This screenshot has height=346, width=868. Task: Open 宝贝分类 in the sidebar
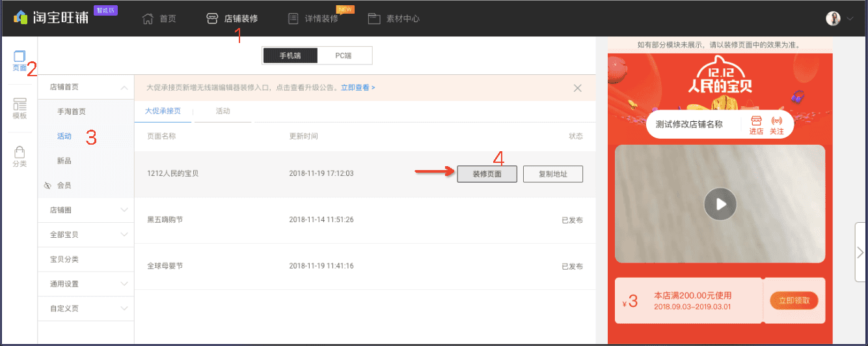tap(86, 259)
